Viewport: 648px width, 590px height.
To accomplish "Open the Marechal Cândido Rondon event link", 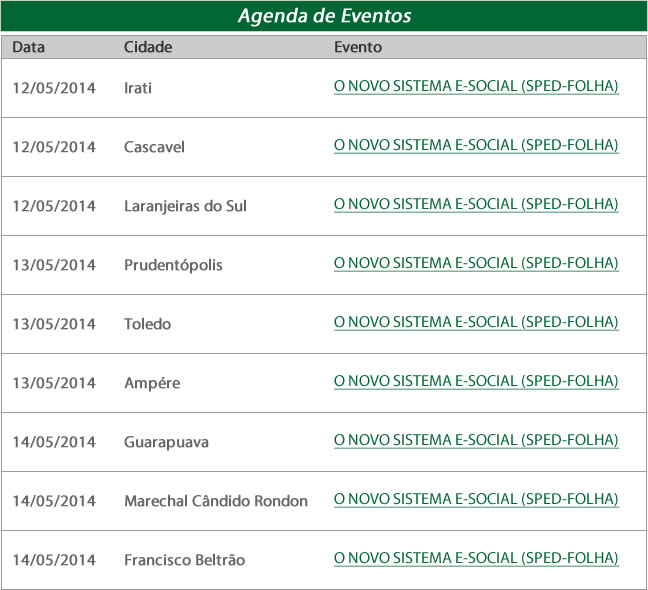I will [x=476, y=499].
